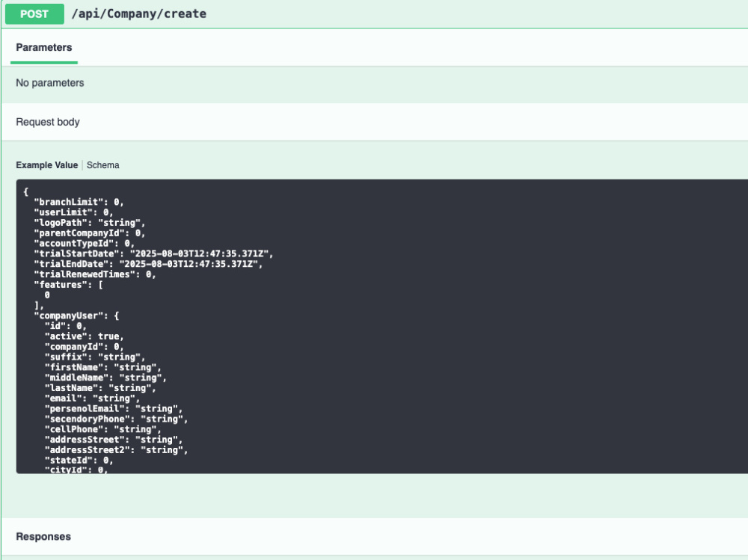Screen dimensions: 748x560
Task: Click the "email": "string" line
Action: pos(92,399)
